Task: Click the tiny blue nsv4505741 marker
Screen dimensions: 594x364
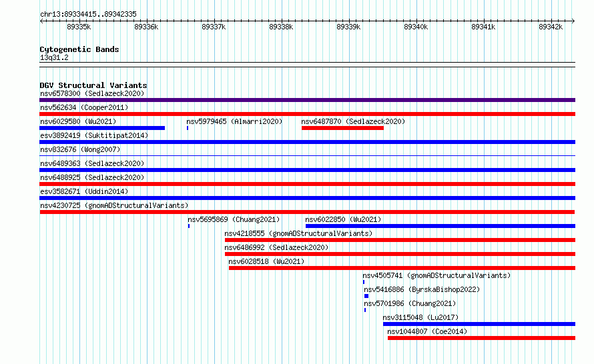Action: point(364,282)
